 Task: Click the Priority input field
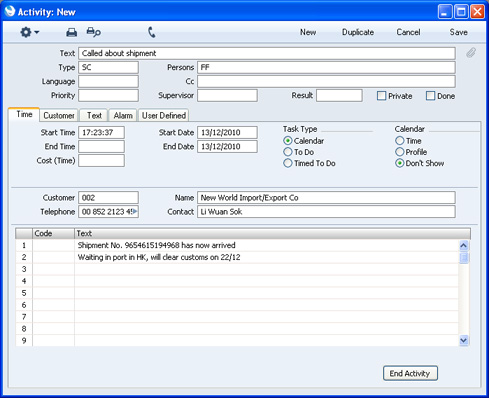coord(108,95)
